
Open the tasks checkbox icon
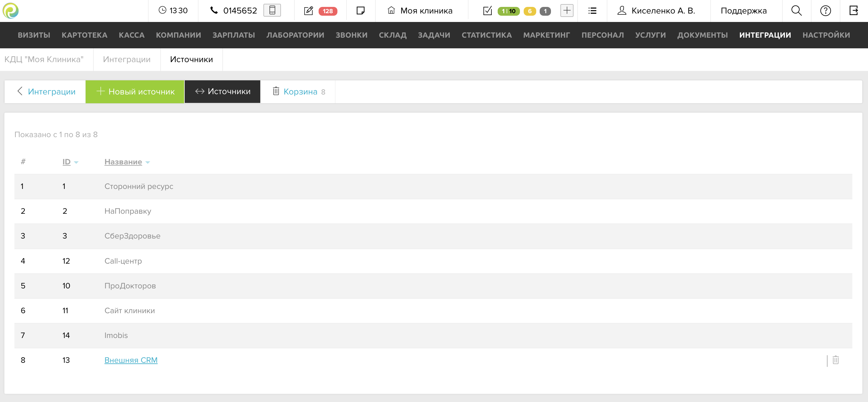(x=487, y=11)
